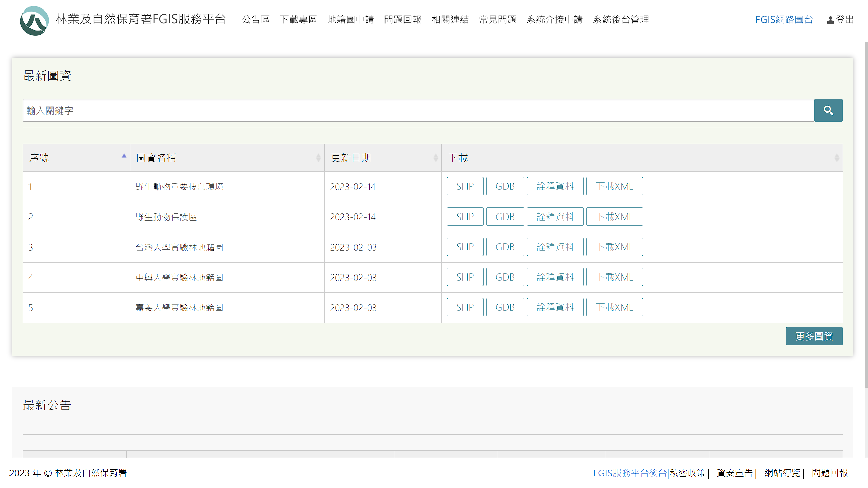Click the magnifier search button
The image size is (868, 488).
pyautogui.click(x=828, y=110)
